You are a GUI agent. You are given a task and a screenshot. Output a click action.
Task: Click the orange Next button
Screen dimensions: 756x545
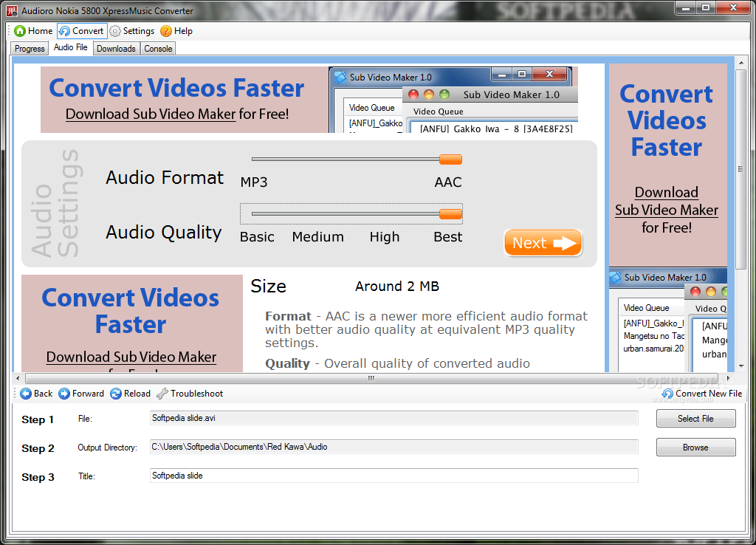[x=543, y=243]
